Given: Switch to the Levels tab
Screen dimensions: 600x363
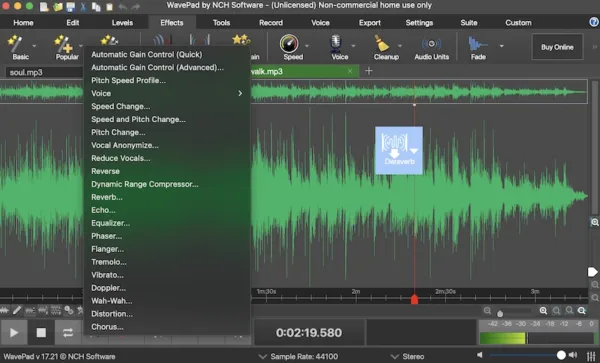Looking at the screenshot, I should pos(122,23).
